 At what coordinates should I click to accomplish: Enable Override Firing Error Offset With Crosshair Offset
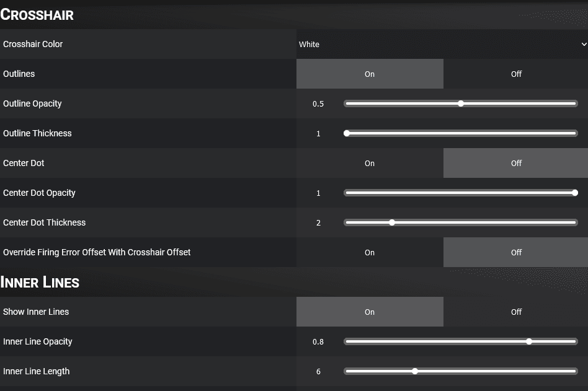pyautogui.click(x=370, y=252)
